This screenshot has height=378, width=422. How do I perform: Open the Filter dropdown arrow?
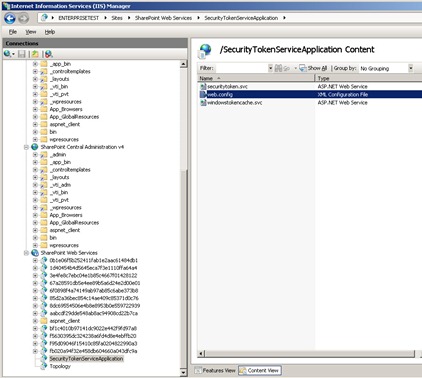(270, 68)
